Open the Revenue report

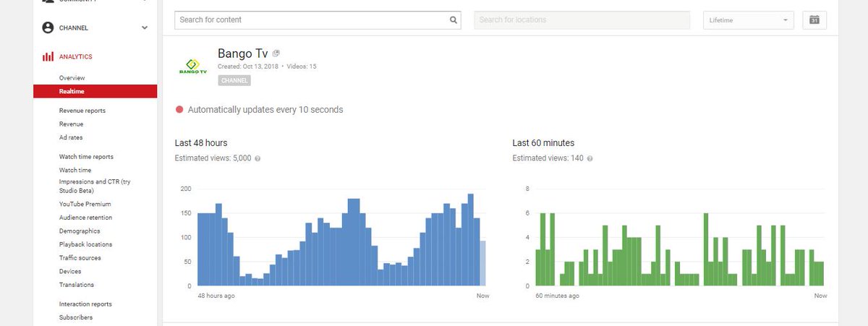point(71,124)
